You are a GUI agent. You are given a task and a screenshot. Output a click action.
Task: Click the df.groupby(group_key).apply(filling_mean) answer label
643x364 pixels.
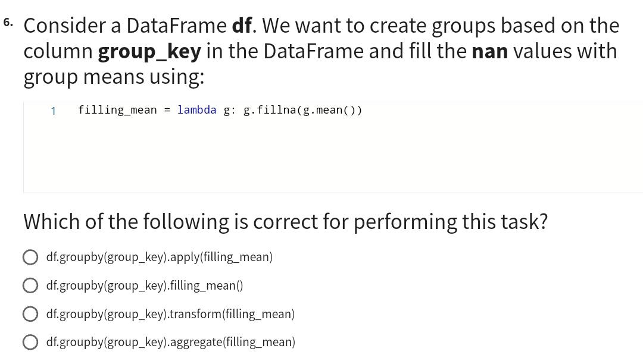point(160,257)
